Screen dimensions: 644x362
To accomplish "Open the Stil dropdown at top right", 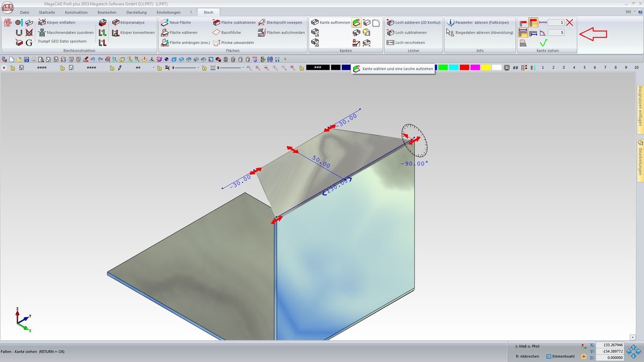I will pyautogui.click(x=629, y=12).
